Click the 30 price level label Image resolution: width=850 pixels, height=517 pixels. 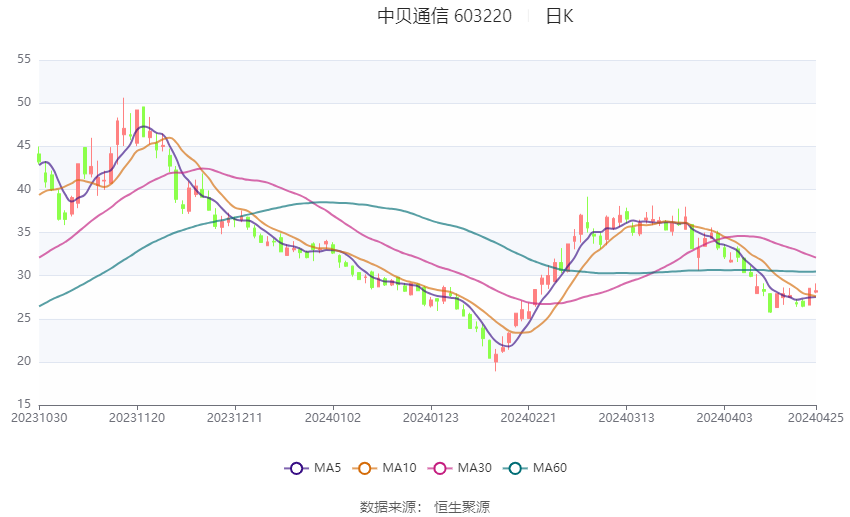24,275
